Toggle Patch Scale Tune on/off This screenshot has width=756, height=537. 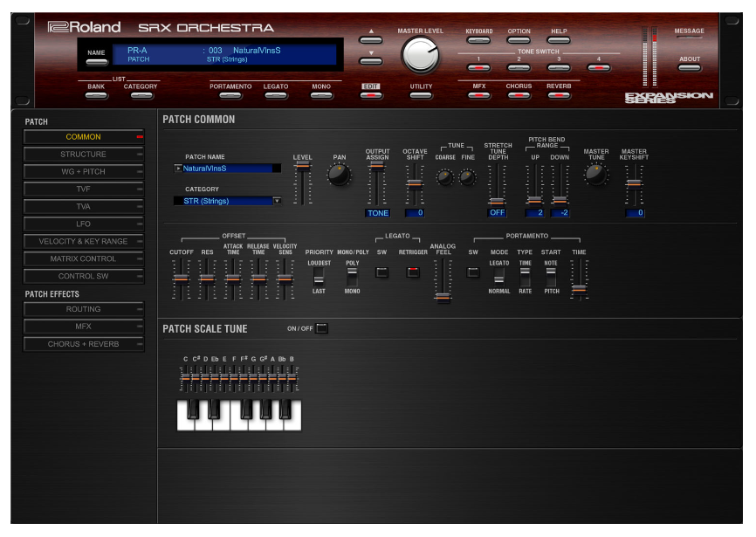(321, 328)
